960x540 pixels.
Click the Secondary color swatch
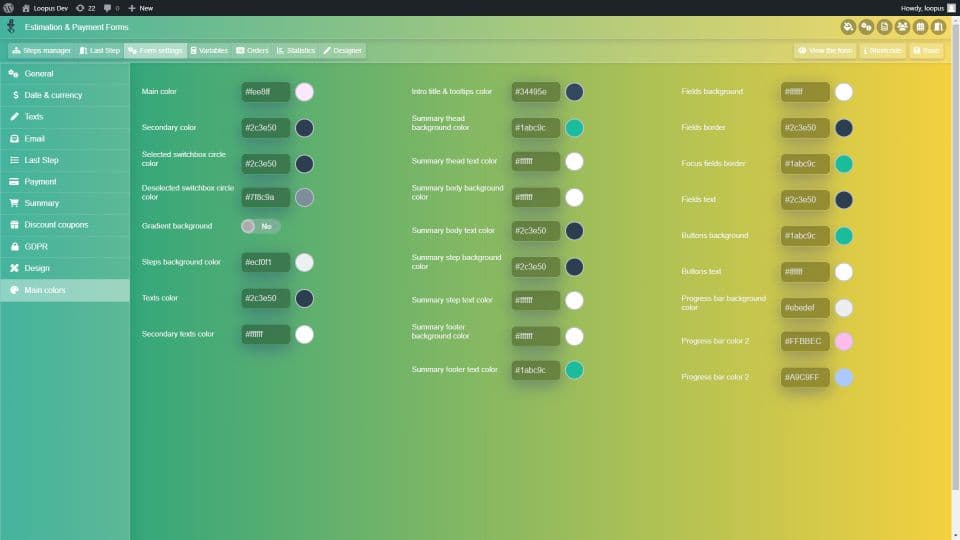point(304,128)
